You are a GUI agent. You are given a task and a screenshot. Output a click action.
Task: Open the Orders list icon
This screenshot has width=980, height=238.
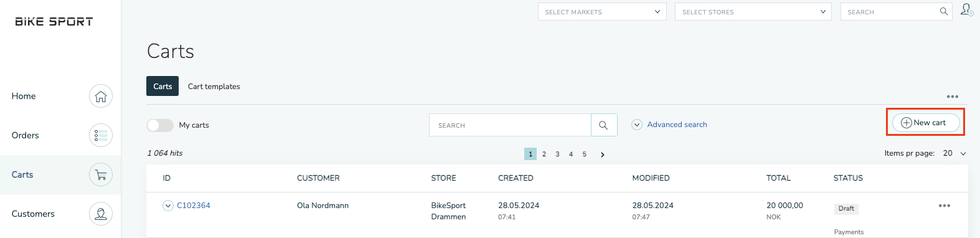point(101,135)
